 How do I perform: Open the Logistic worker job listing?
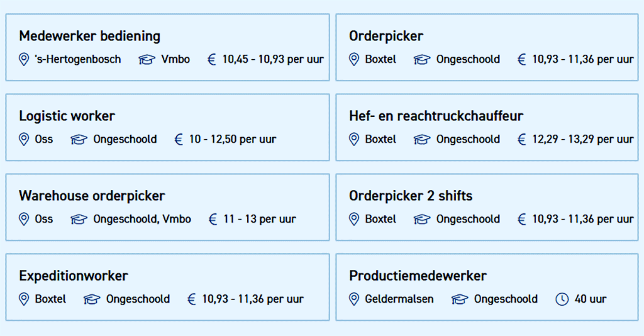tap(67, 116)
